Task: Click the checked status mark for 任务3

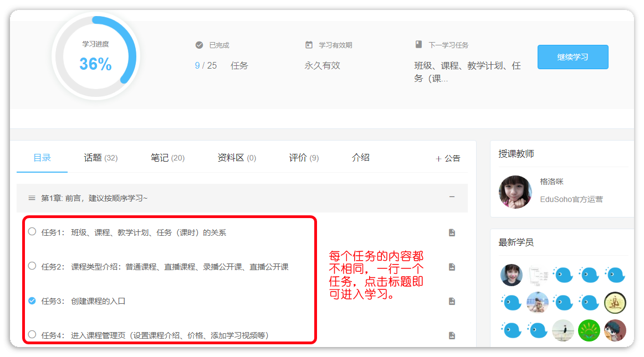Action: 32,301
